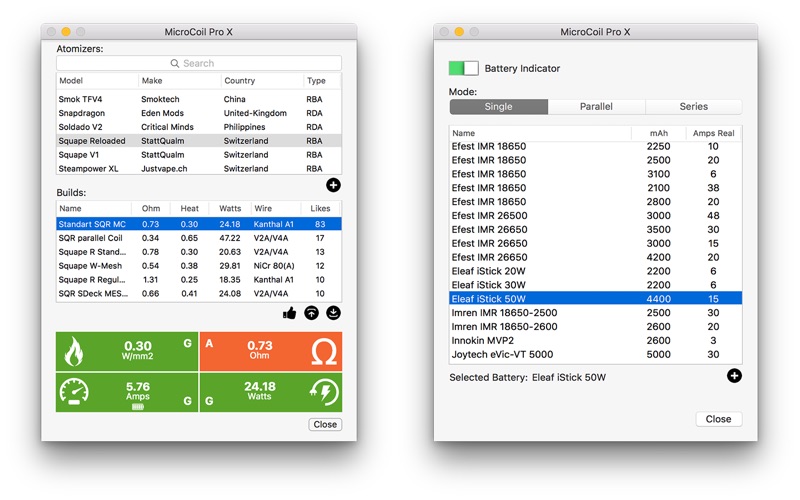Screen dimensions: 800x500
Task: Minimize the atomizers window with yellow button
Action: click(x=66, y=32)
